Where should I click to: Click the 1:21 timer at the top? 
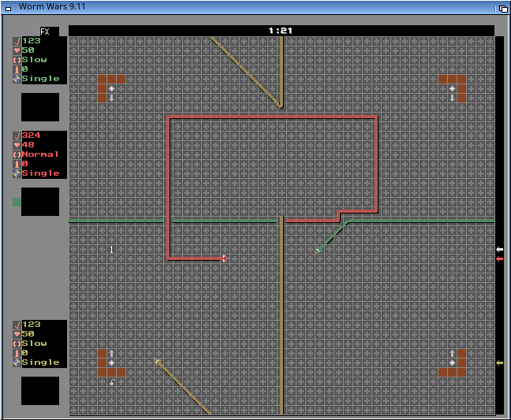click(280, 31)
